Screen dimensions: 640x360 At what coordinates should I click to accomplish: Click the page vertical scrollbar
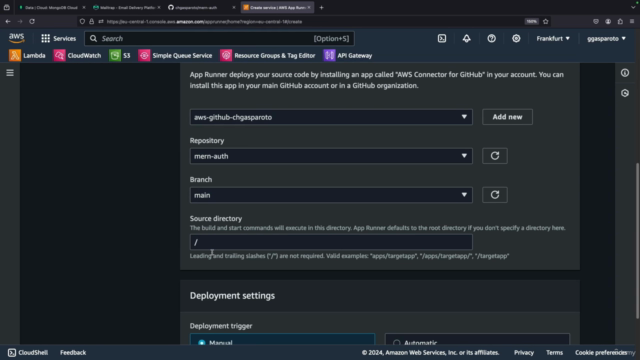(637, 241)
